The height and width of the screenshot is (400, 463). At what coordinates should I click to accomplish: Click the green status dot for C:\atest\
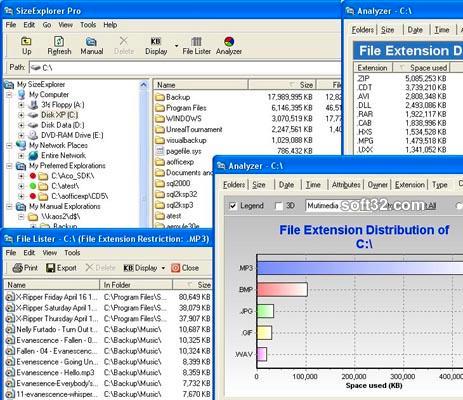pos(33,186)
